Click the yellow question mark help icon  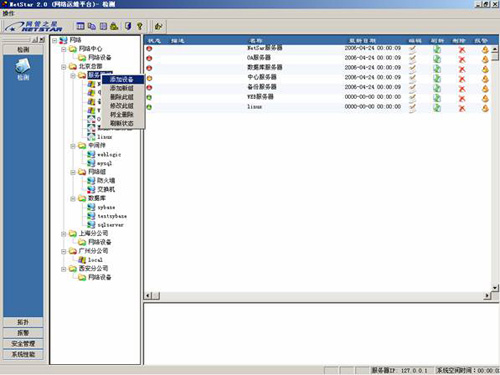point(140,26)
